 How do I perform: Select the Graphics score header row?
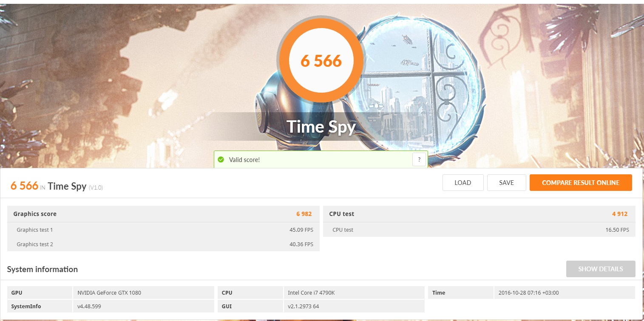tap(163, 214)
